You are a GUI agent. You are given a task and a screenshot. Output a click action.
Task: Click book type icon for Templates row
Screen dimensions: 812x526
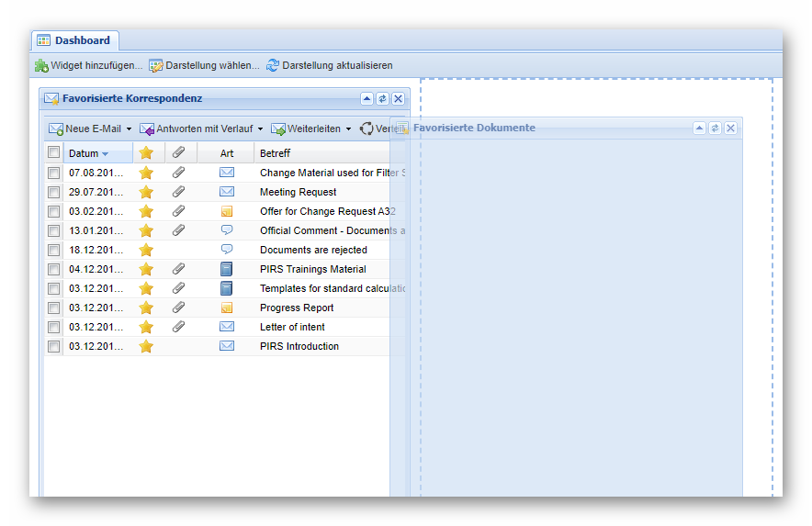[x=226, y=288]
